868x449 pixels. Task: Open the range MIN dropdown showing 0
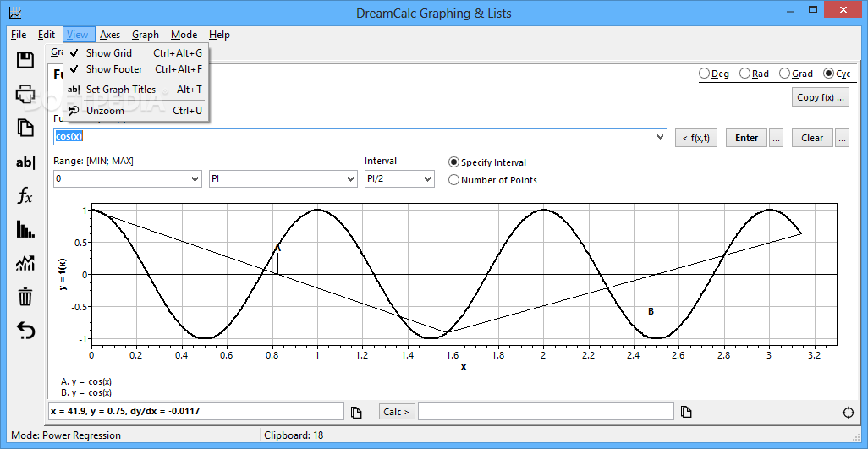[195, 179]
